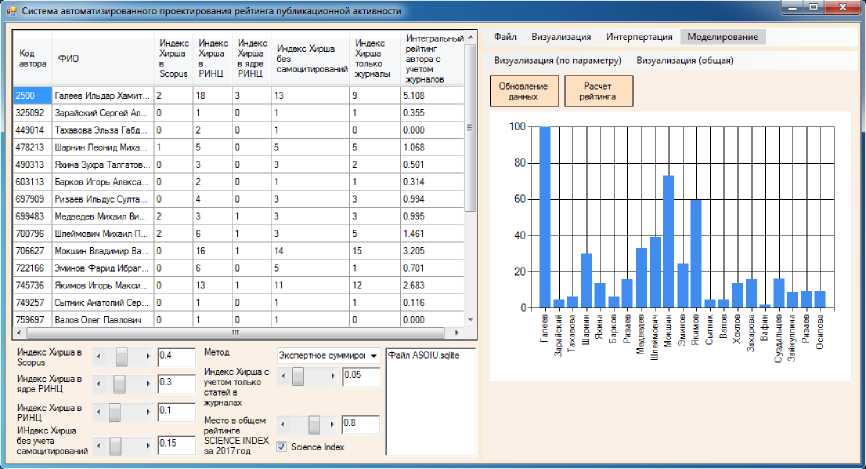The width and height of the screenshot is (866, 469).
Task: Click right arrow of Scopus Hirsch index slider
Action: point(148,355)
